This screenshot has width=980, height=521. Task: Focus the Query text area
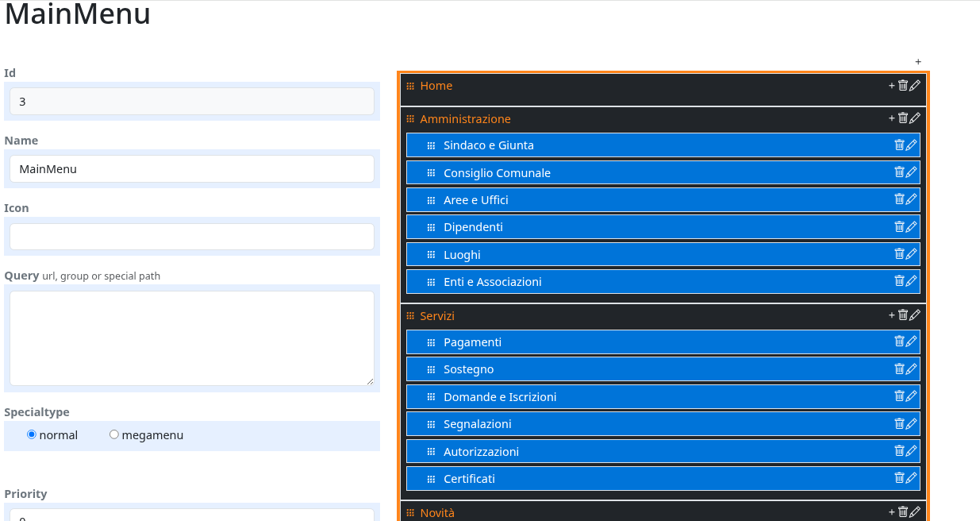192,338
